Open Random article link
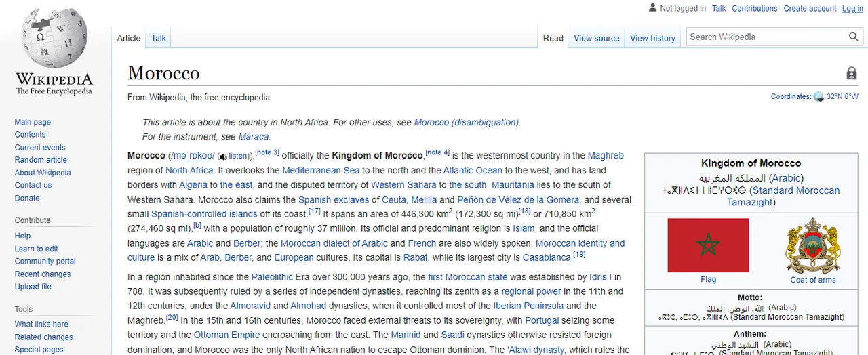The height and width of the screenshot is (355, 868). (x=41, y=160)
